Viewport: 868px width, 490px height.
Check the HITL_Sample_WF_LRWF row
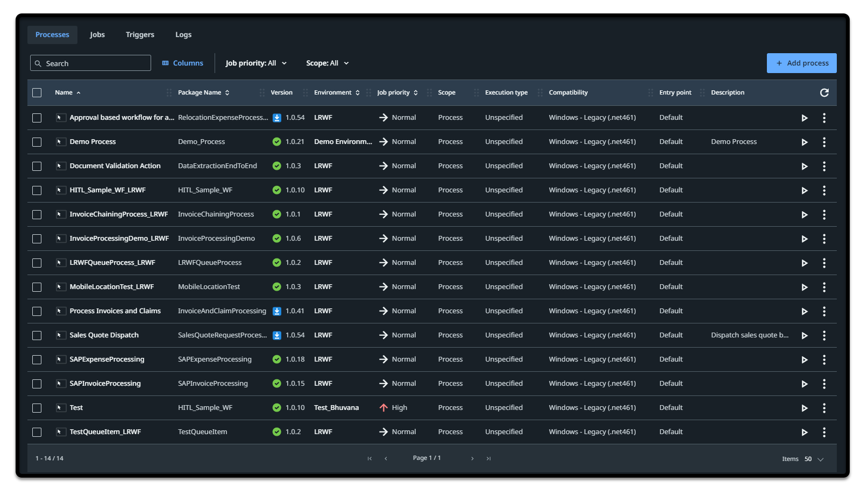tap(37, 191)
